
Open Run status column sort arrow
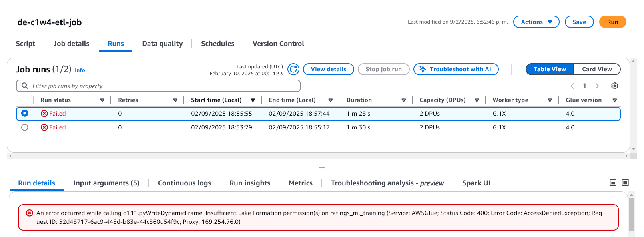pos(102,100)
